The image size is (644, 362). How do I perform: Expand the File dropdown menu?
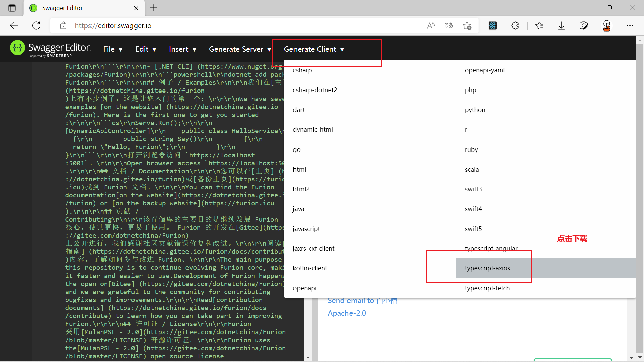[113, 49]
